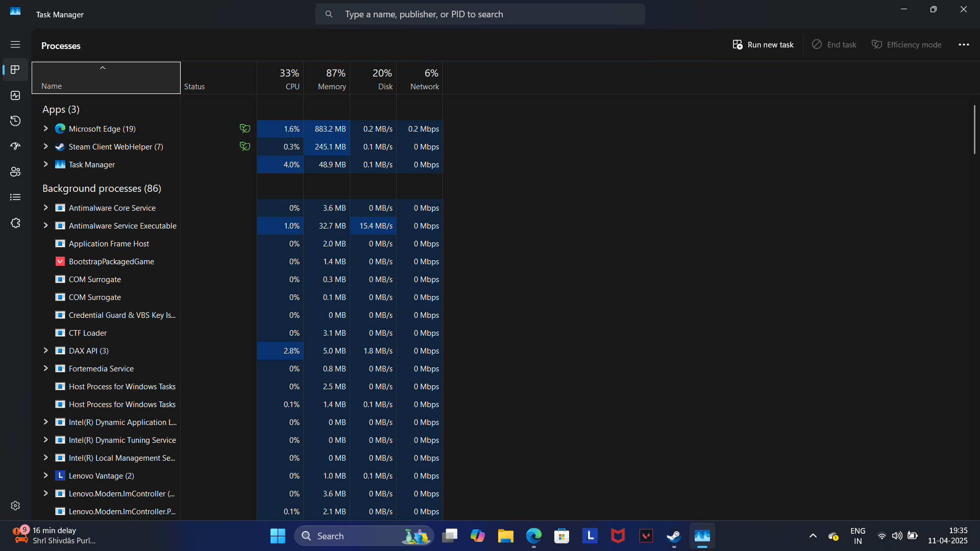Click the vertical scrollbar of process list
Image resolution: width=980 pixels, height=551 pixels.
pos(974,130)
